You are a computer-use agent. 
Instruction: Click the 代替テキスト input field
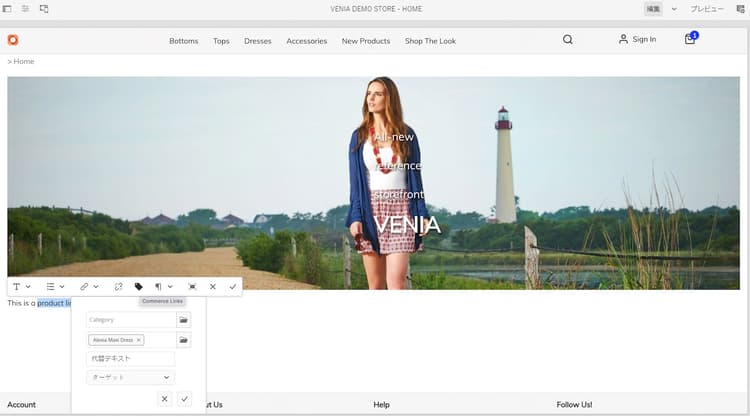click(131, 359)
